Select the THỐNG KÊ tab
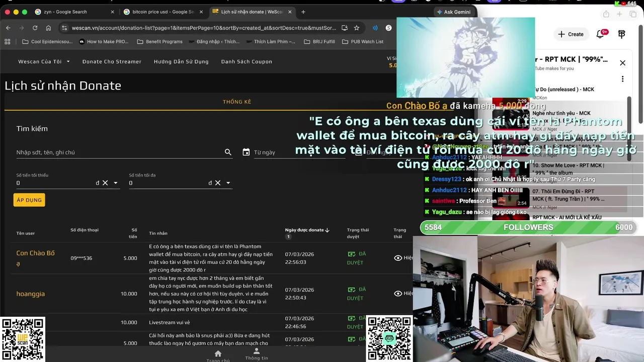The height and width of the screenshot is (362, 644). (x=237, y=102)
